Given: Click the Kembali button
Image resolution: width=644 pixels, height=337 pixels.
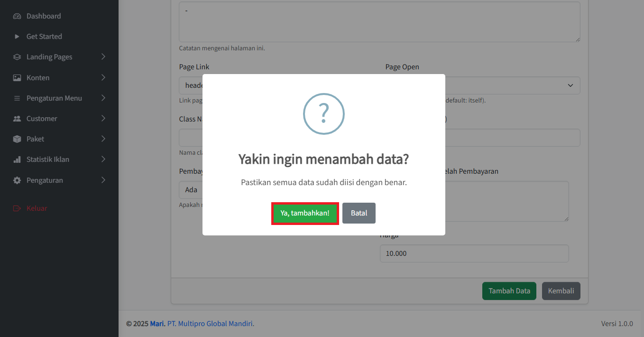Looking at the screenshot, I should point(561,291).
